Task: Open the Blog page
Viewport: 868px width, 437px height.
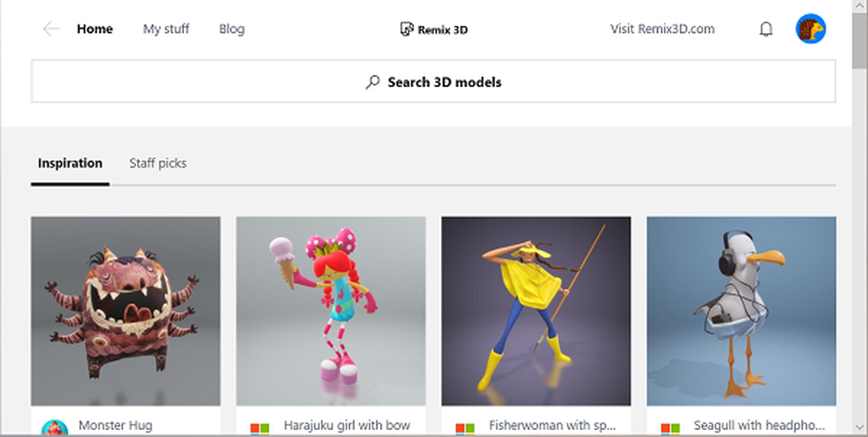Action: coord(232,29)
